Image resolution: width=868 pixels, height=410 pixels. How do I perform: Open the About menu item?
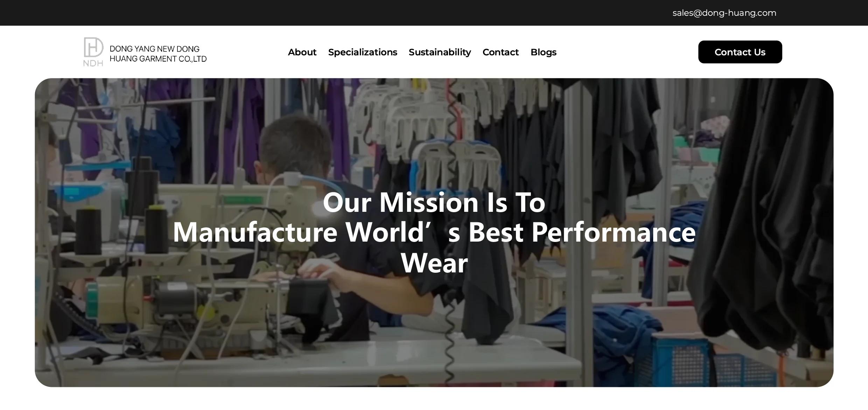click(x=302, y=52)
